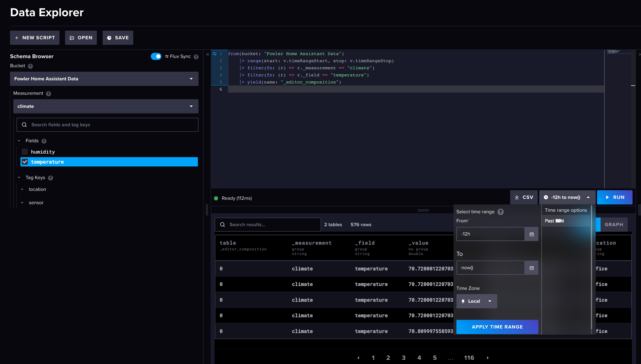641x364 pixels.
Task: Switch to the GRAPH tab
Action: tap(614, 224)
